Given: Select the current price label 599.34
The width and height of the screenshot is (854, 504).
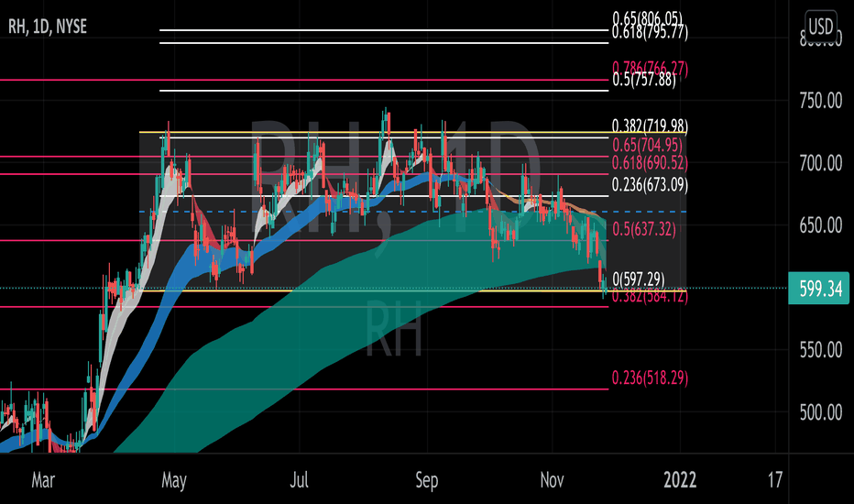Looking at the screenshot, I should [x=818, y=288].
